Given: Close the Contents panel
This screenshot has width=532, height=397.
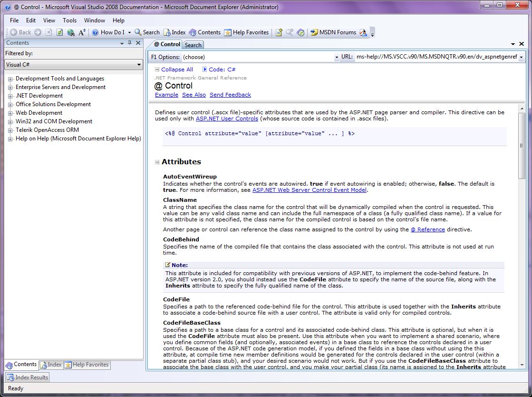Looking at the screenshot, I should (x=138, y=43).
